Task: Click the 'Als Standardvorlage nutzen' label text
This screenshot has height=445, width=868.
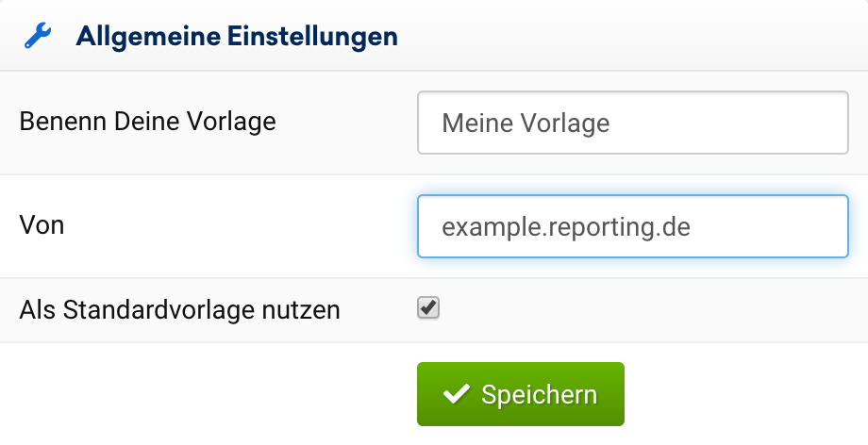Action: point(179,309)
